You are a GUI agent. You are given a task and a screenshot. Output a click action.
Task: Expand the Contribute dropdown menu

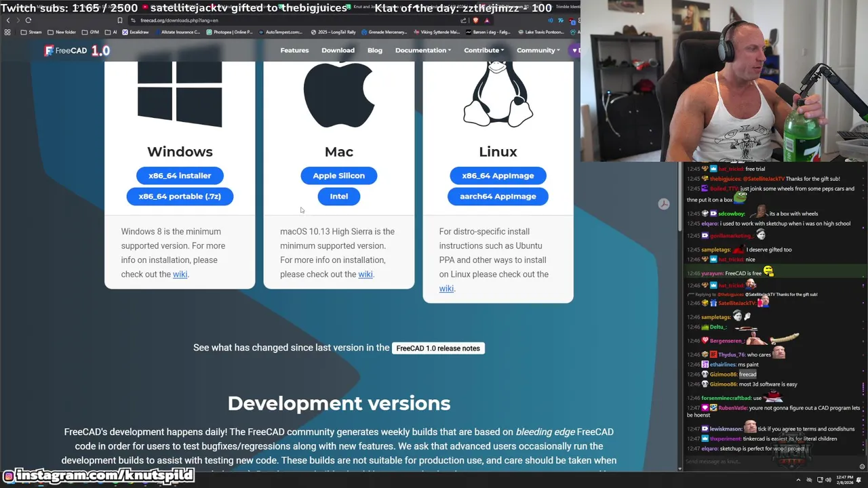(x=484, y=50)
